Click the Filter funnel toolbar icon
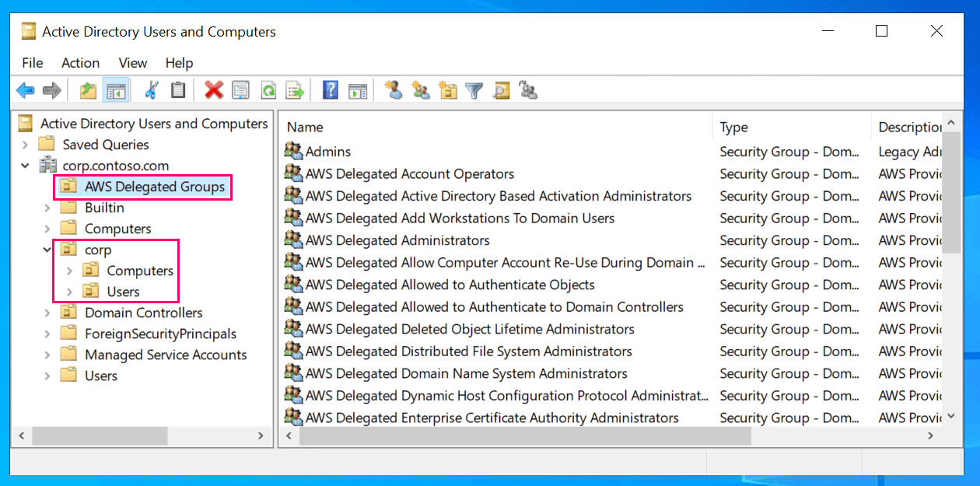Screen dimensions: 980x486 [x=474, y=91]
